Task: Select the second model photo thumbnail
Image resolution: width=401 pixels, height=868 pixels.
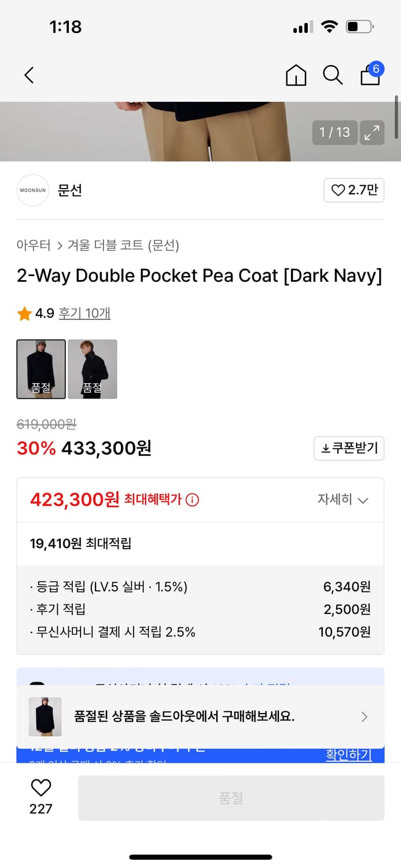Action: [93, 369]
